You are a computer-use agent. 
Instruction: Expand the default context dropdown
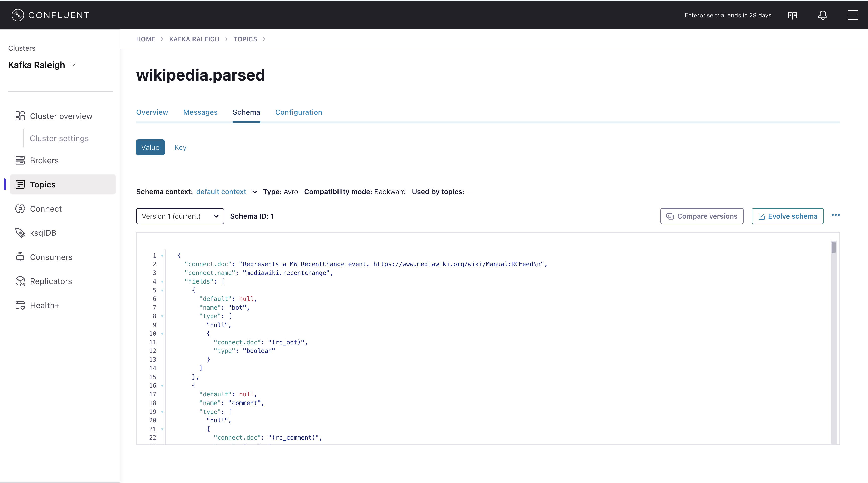pyautogui.click(x=255, y=192)
